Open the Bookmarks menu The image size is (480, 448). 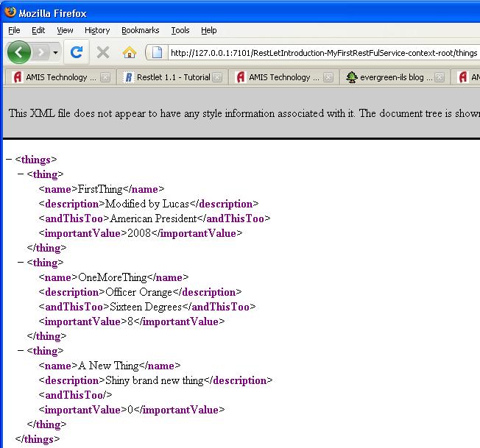click(x=140, y=30)
